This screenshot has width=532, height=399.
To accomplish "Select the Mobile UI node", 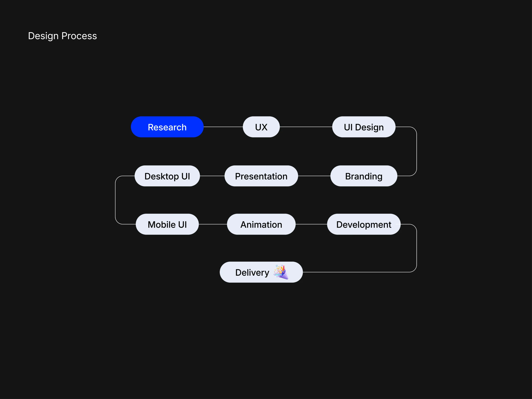I will (167, 224).
